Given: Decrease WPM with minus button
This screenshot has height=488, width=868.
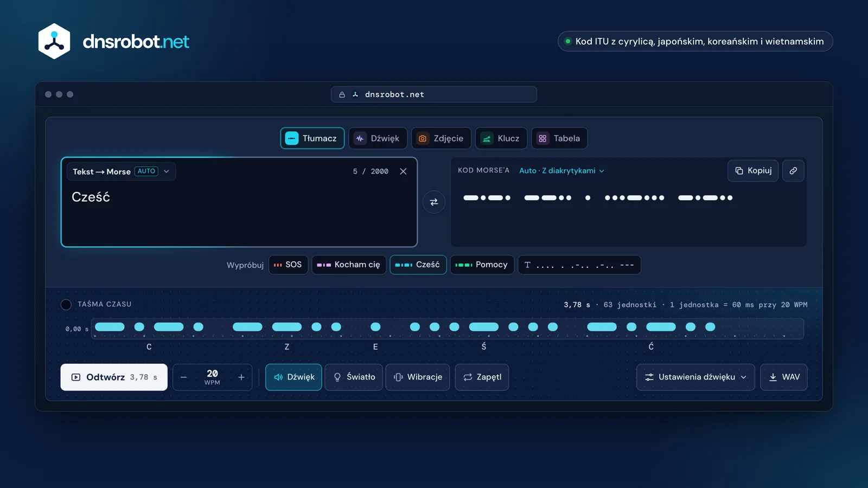Looking at the screenshot, I should (184, 377).
